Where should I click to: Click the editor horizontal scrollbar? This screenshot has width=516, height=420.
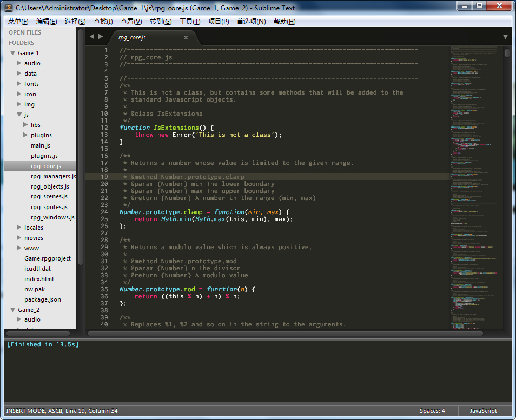click(285, 334)
